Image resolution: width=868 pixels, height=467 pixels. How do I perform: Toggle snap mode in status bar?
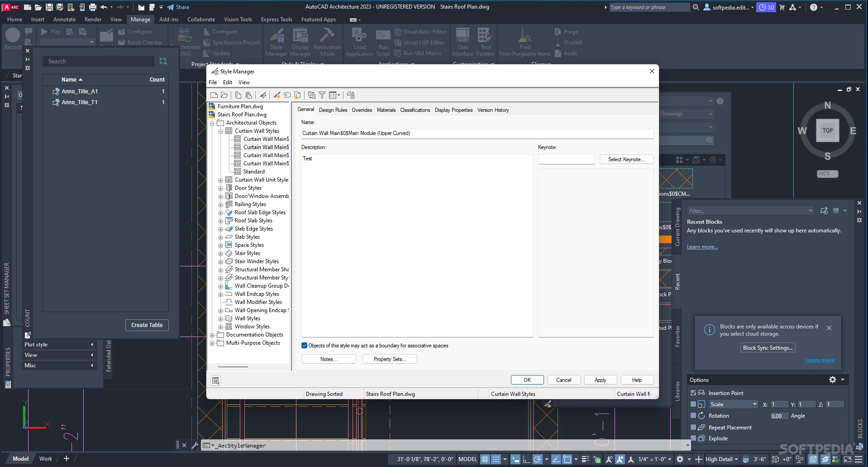click(496, 459)
